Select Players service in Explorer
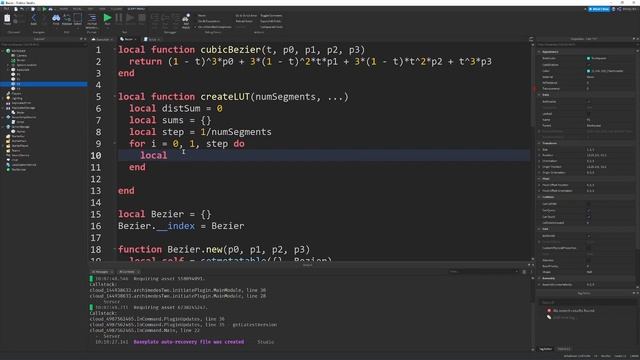Image resolution: width=640 pixels, height=360 pixels. click(16, 93)
